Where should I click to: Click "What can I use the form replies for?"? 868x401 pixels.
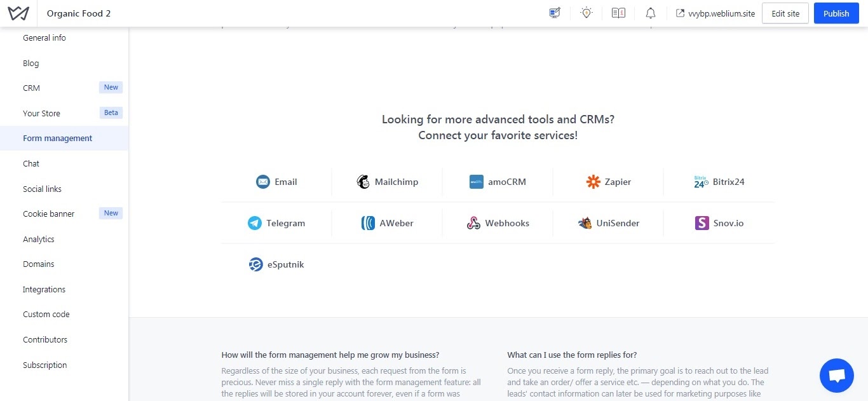572,355
